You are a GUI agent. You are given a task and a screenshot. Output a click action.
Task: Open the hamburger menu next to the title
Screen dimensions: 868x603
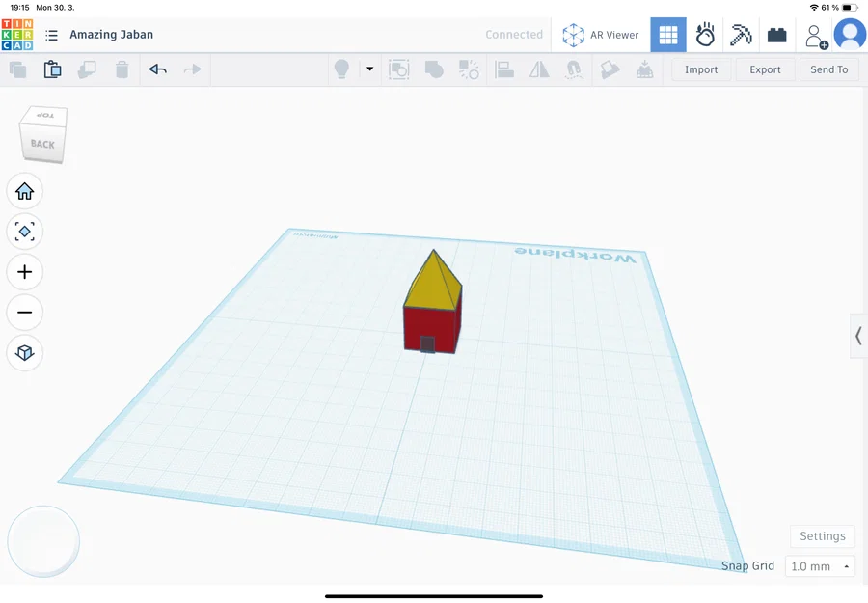tap(51, 34)
